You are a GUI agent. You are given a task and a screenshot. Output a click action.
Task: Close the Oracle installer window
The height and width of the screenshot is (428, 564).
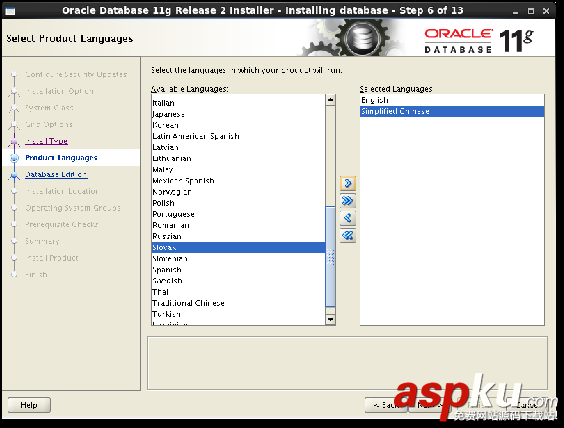tap(546, 11)
